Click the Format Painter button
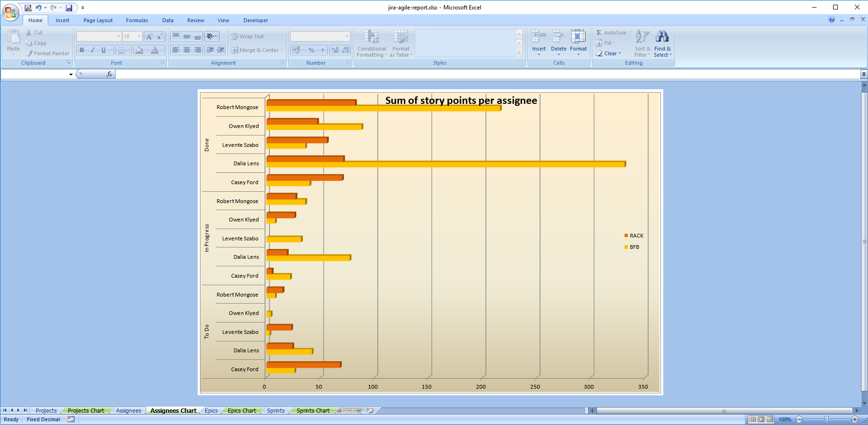 tap(48, 53)
